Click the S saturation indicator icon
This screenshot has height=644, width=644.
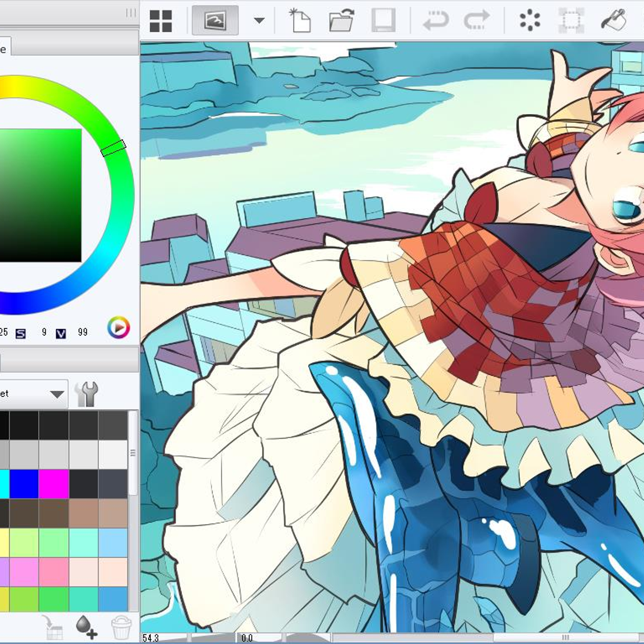click(21, 333)
